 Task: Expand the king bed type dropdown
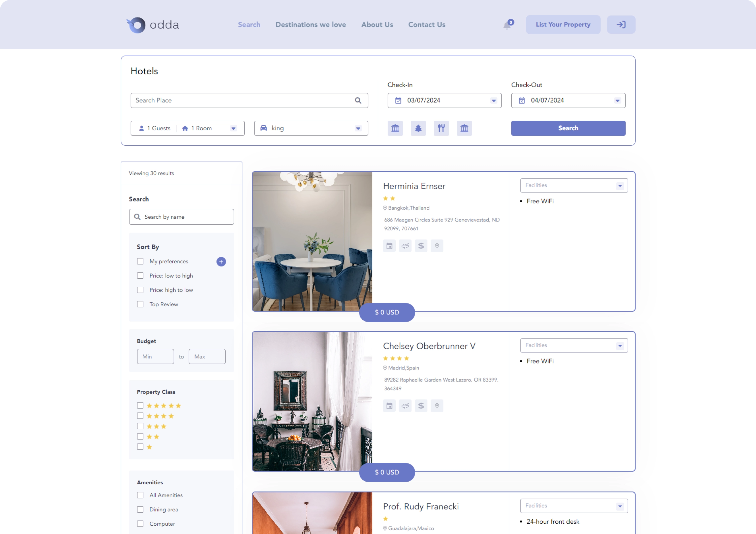(x=358, y=128)
